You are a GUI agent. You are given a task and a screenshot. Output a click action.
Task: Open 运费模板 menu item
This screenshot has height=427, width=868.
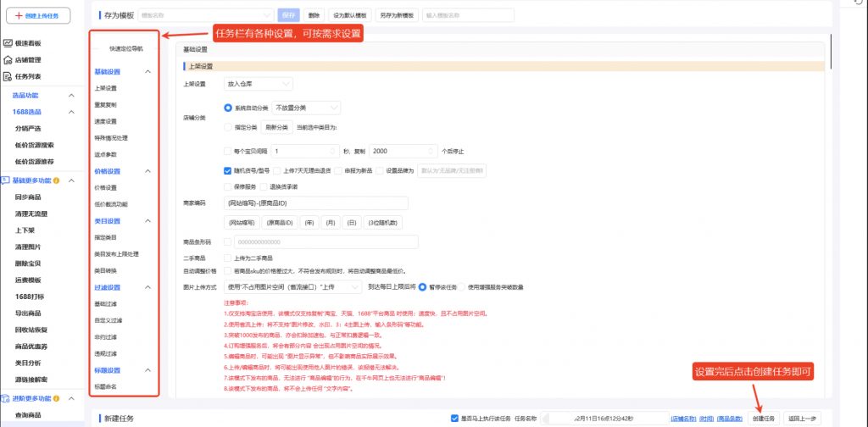click(28, 280)
